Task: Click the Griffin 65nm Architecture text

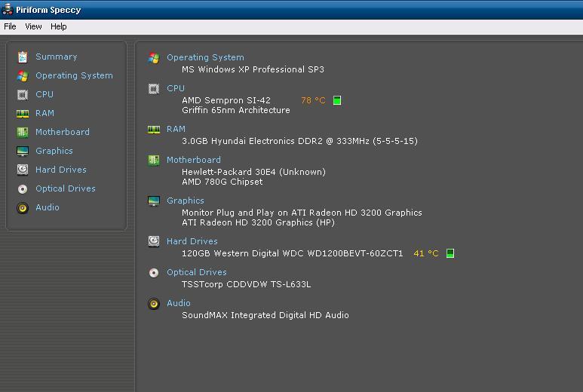Action: click(236, 110)
